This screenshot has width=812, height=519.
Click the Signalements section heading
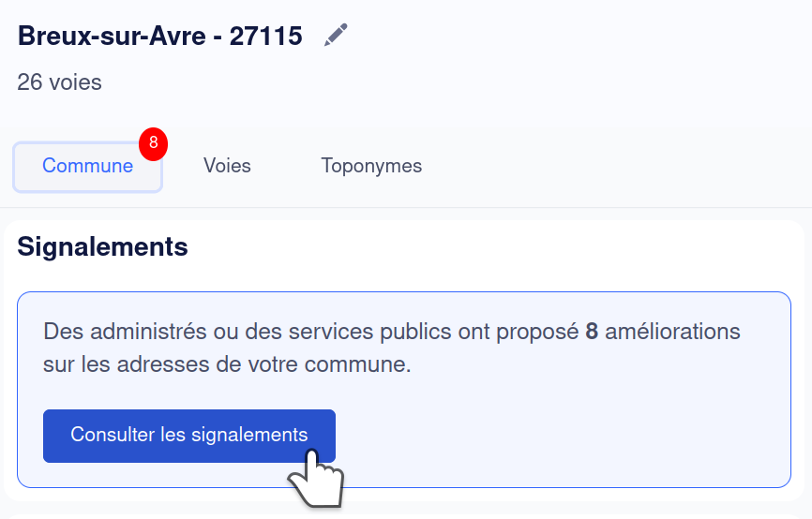(102, 247)
